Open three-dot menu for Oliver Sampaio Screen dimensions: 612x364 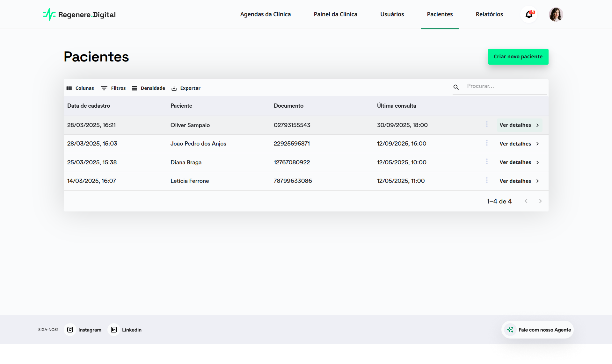(x=487, y=124)
